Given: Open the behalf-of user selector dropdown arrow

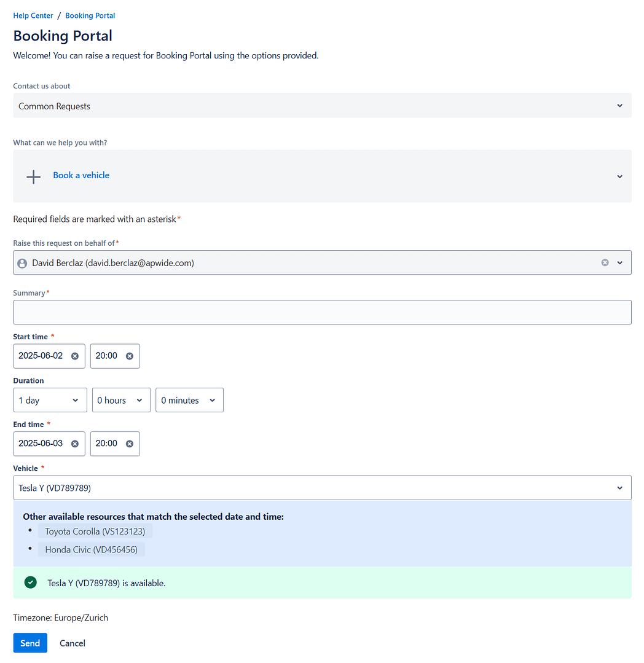Looking at the screenshot, I should click(620, 262).
